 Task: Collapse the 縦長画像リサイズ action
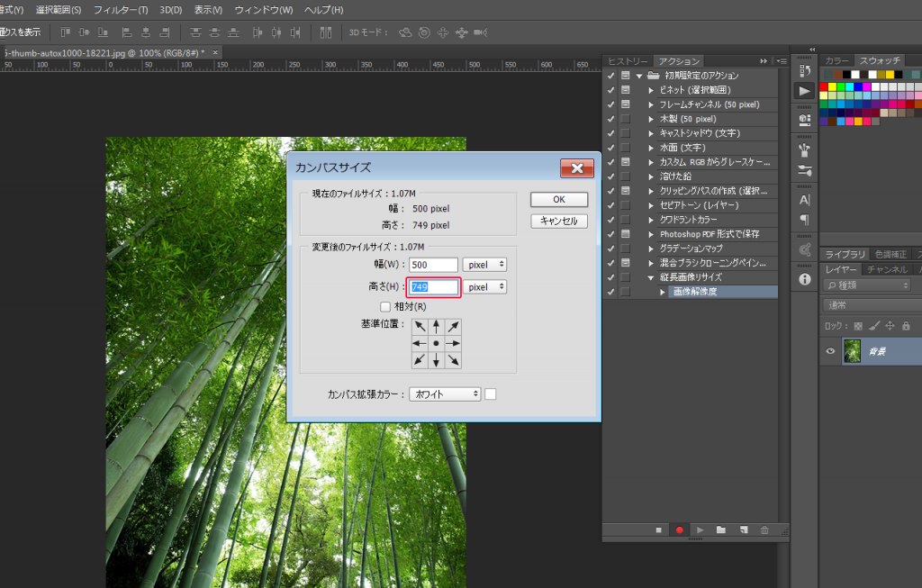coord(651,277)
